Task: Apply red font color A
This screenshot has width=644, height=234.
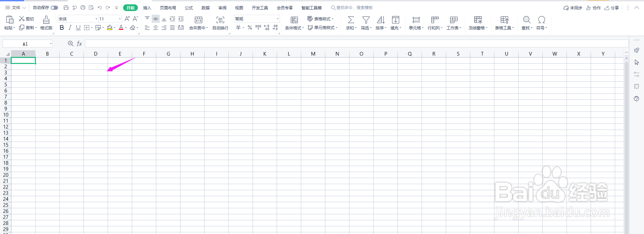Action: 121,28
